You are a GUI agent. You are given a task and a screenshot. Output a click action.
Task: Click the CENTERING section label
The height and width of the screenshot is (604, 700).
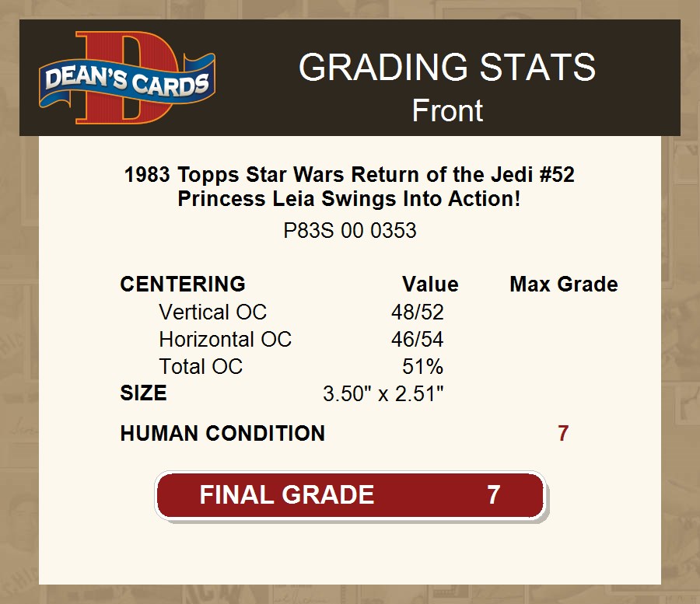(183, 285)
